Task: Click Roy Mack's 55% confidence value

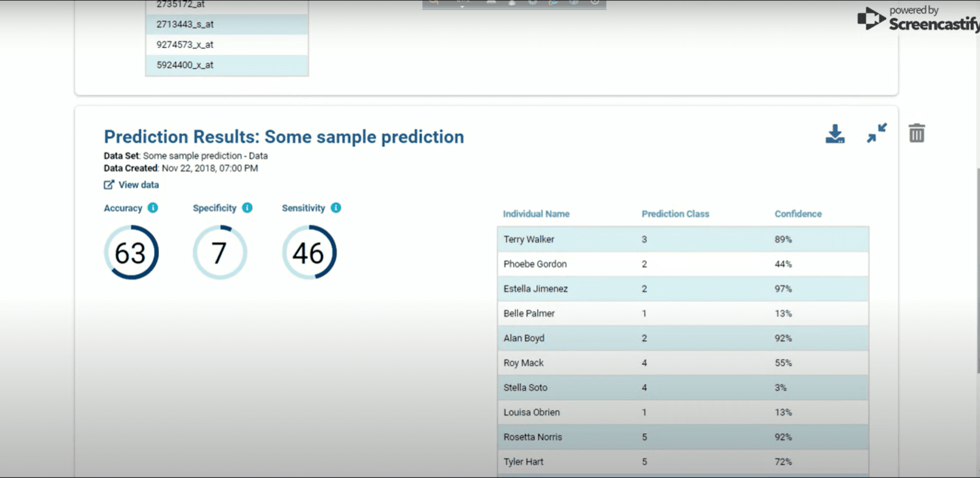Action: pyautogui.click(x=783, y=363)
